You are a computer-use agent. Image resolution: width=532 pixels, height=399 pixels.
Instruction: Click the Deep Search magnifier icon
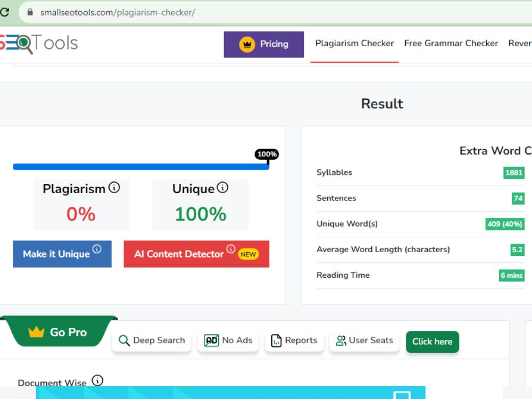tap(124, 340)
